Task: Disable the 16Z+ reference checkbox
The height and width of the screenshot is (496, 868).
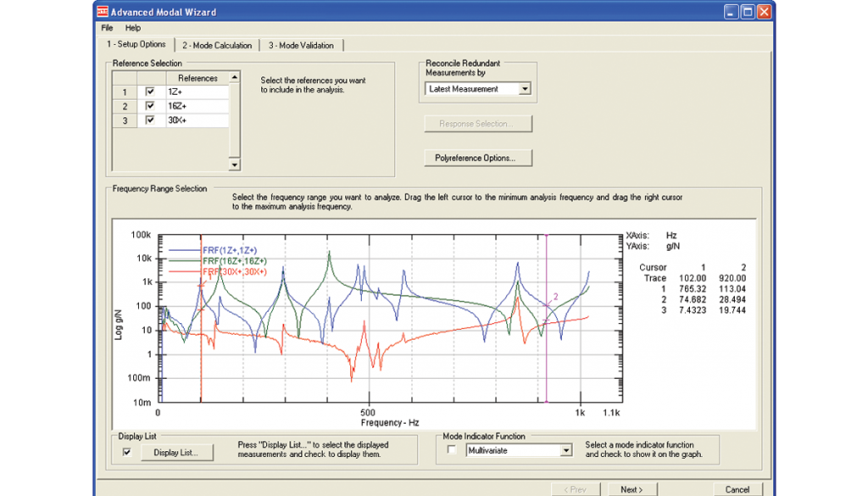Action: click(151, 106)
